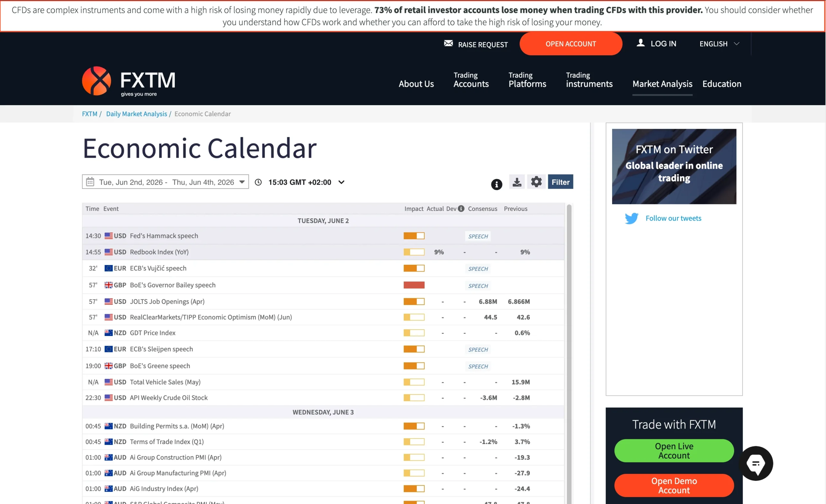Click the Dev column info icon
Viewport: 826px width, 504px height.
[461, 208]
